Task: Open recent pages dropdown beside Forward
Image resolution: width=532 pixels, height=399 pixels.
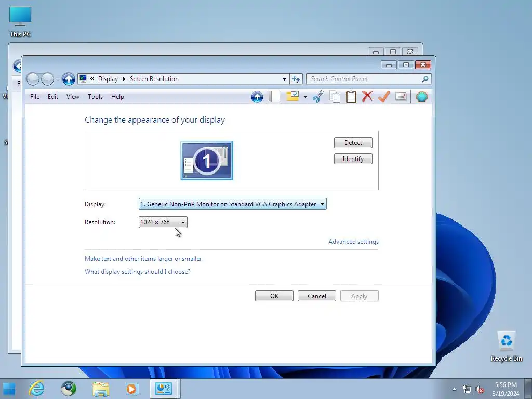Action: (x=58, y=79)
